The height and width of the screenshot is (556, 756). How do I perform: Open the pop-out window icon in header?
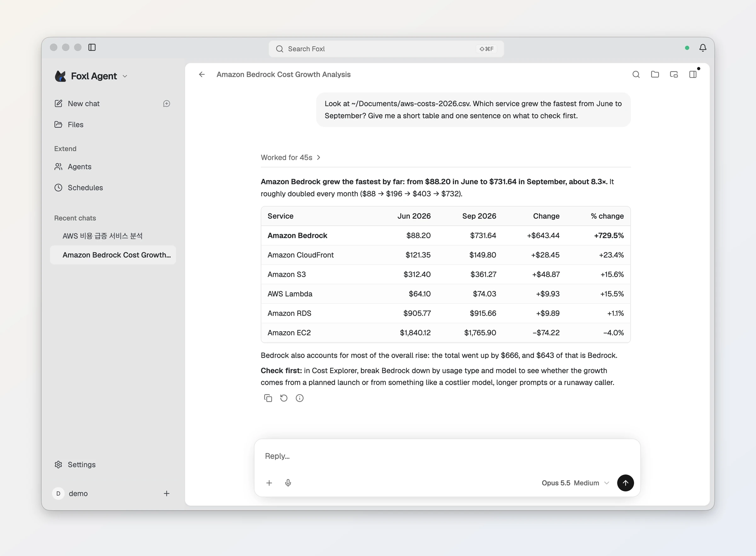tap(673, 74)
